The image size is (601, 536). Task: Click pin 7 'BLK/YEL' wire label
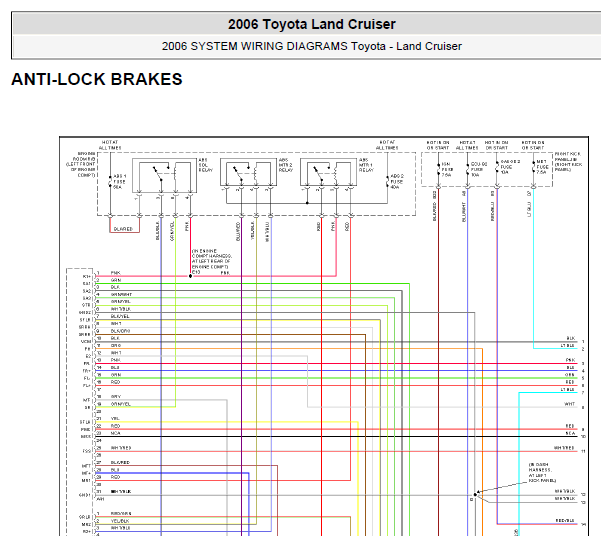tap(120, 316)
